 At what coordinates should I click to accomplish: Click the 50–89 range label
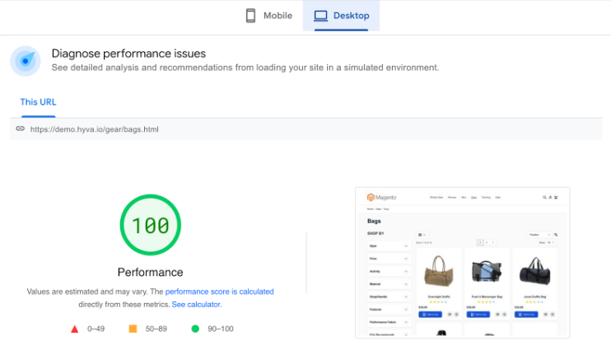pos(156,329)
